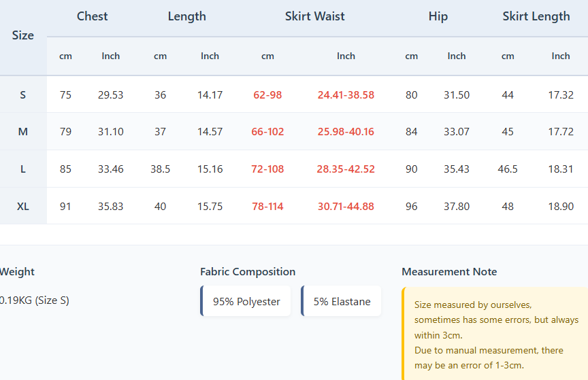The image size is (588, 380).
Task: Select the S size row label
Action: click(x=23, y=95)
